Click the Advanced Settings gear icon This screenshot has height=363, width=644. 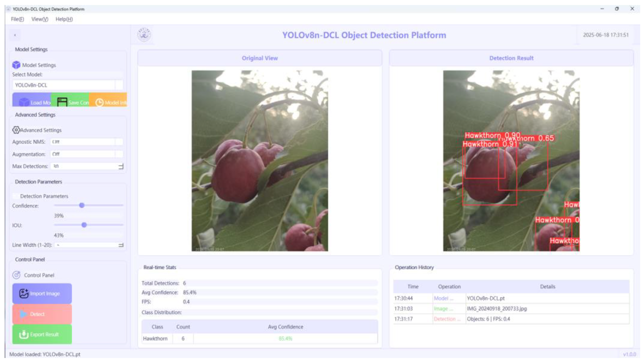16,130
